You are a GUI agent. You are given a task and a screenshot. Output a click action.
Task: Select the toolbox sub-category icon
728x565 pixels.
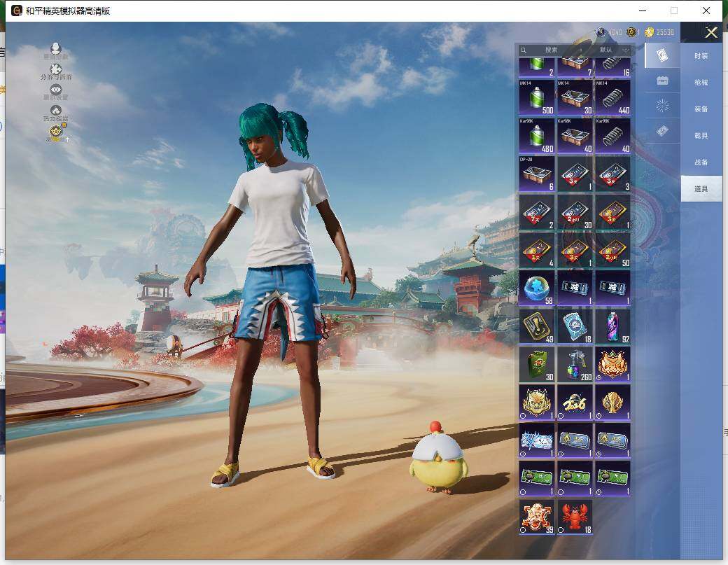pos(662,81)
